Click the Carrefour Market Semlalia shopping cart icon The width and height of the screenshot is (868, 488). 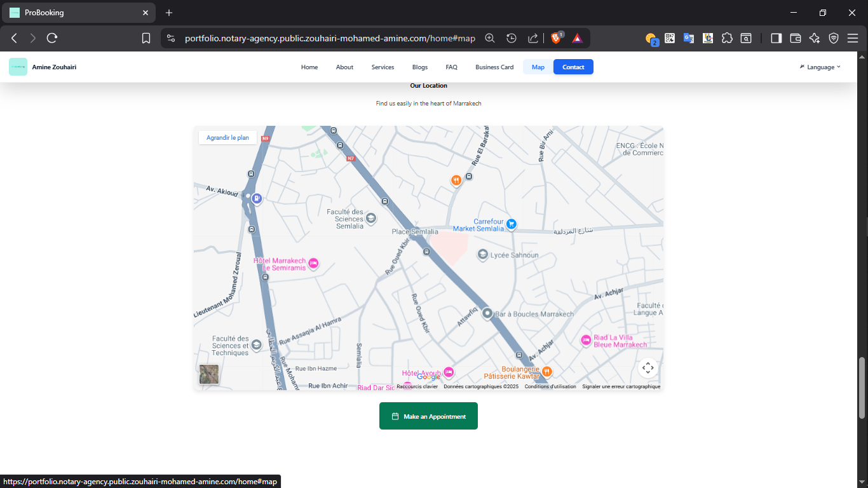pyautogui.click(x=512, y=224)
